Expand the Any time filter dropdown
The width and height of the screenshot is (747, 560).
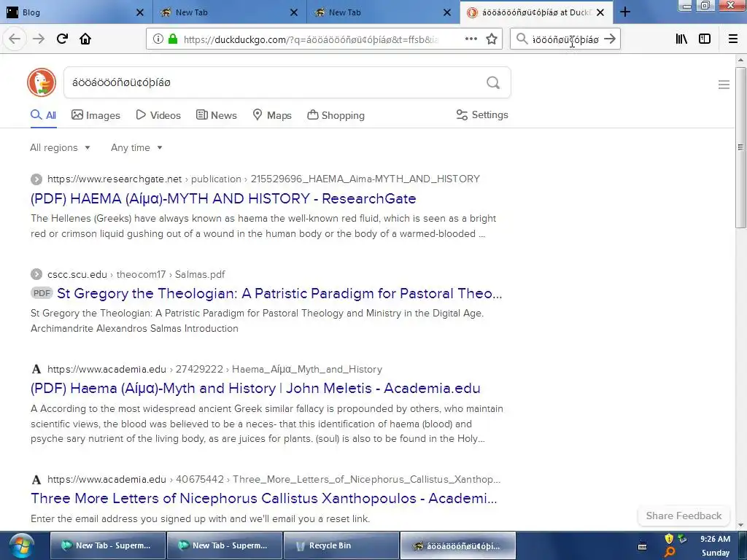pyautogui.click(x=136, y=148)
